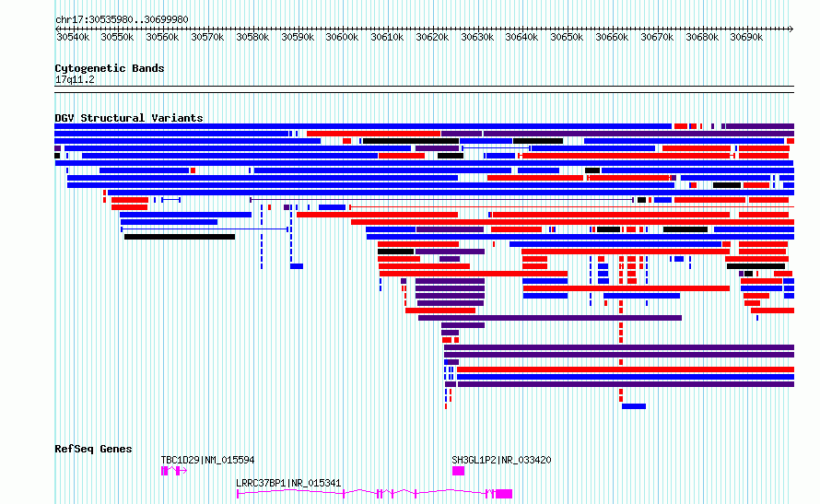The image size is (820, 504).
Task: Open the TBC1D29|NM_015594 gene label
Action: [207, 460]
